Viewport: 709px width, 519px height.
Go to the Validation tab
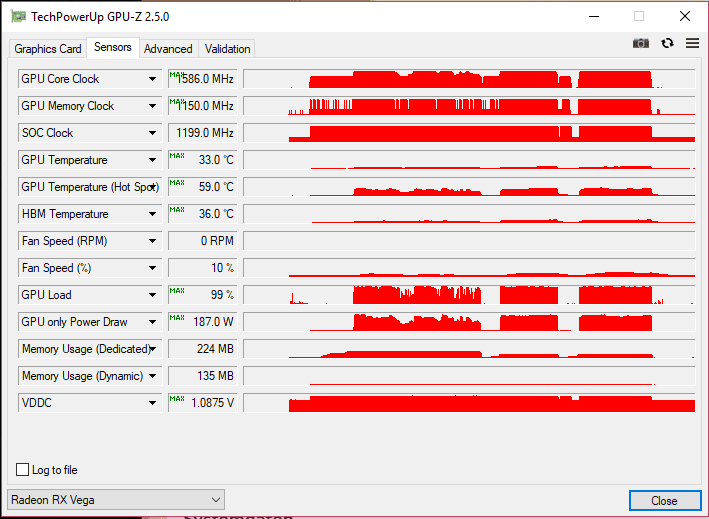coord(227,49)
